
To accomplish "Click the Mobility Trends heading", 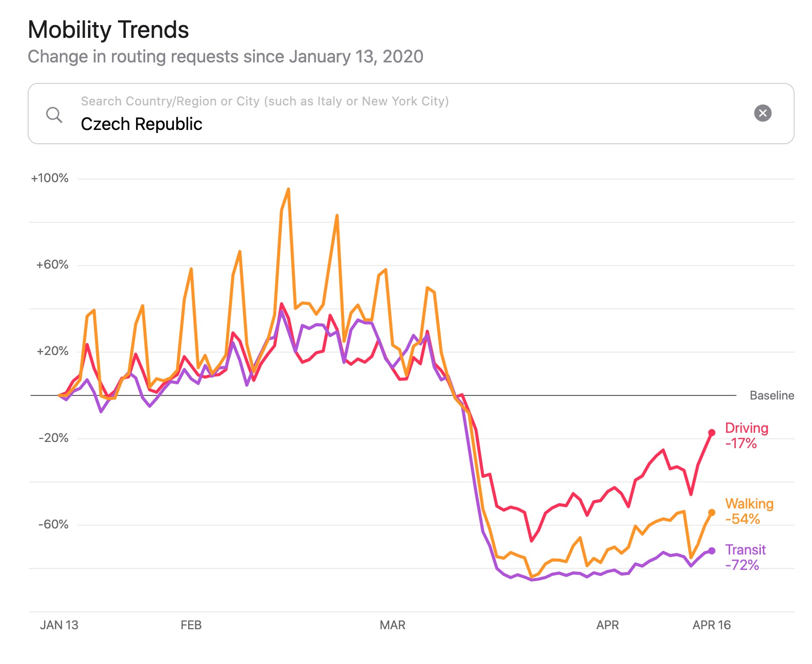I will 108,30.
